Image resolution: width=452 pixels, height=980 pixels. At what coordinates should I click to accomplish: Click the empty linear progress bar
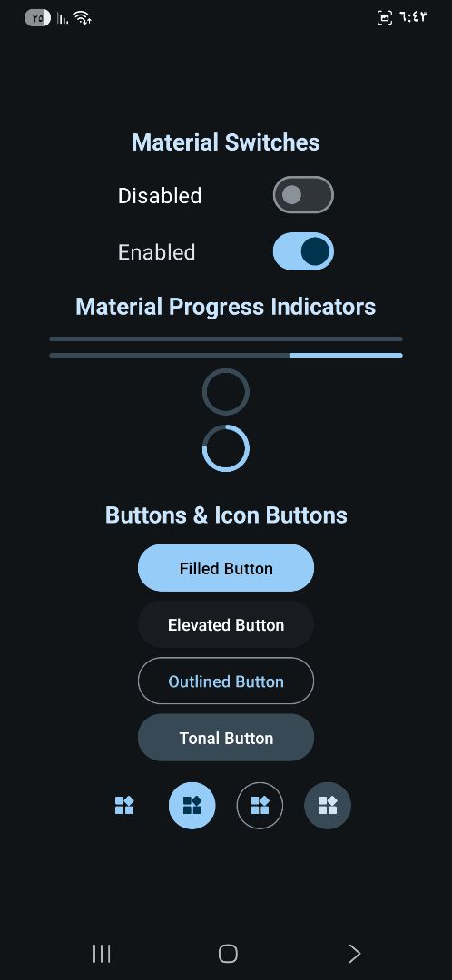226,338
